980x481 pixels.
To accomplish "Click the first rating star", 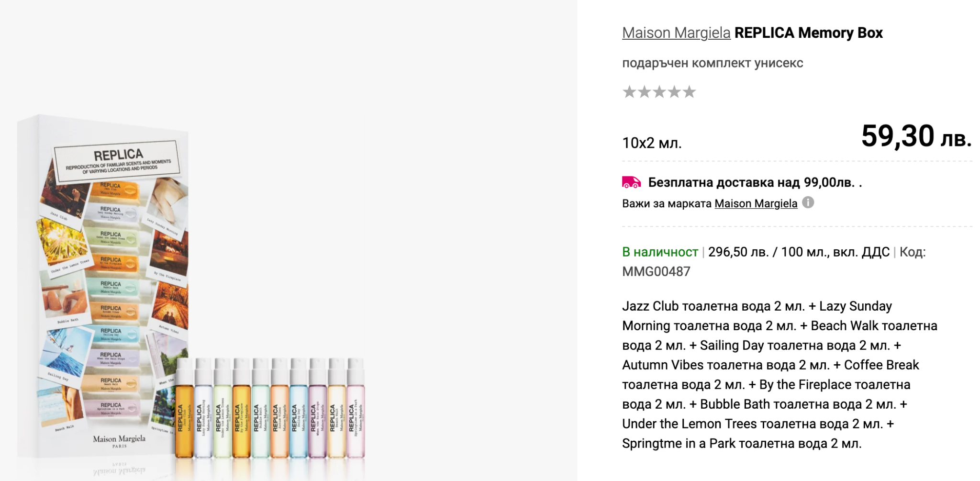I will click(x=629, y=91).
